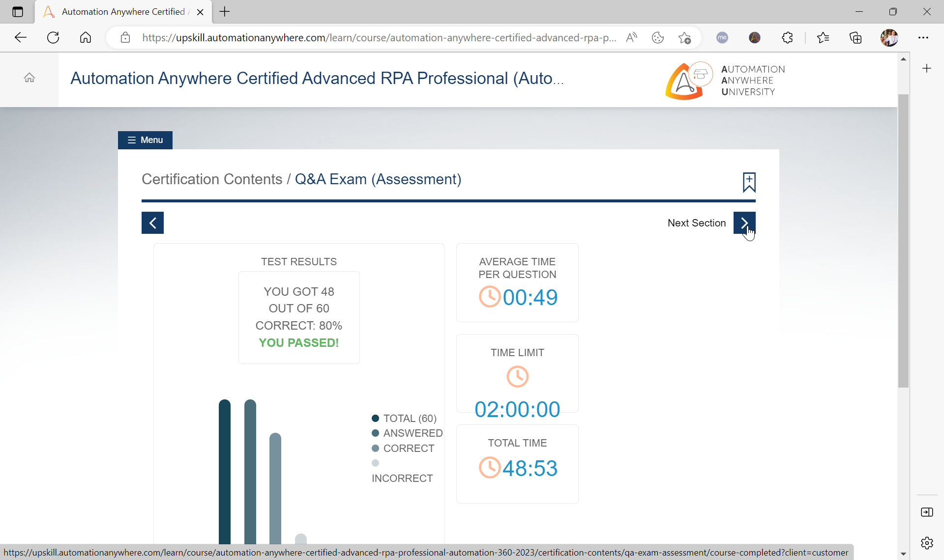Open the cookie permissions icon

pos(658,37)
